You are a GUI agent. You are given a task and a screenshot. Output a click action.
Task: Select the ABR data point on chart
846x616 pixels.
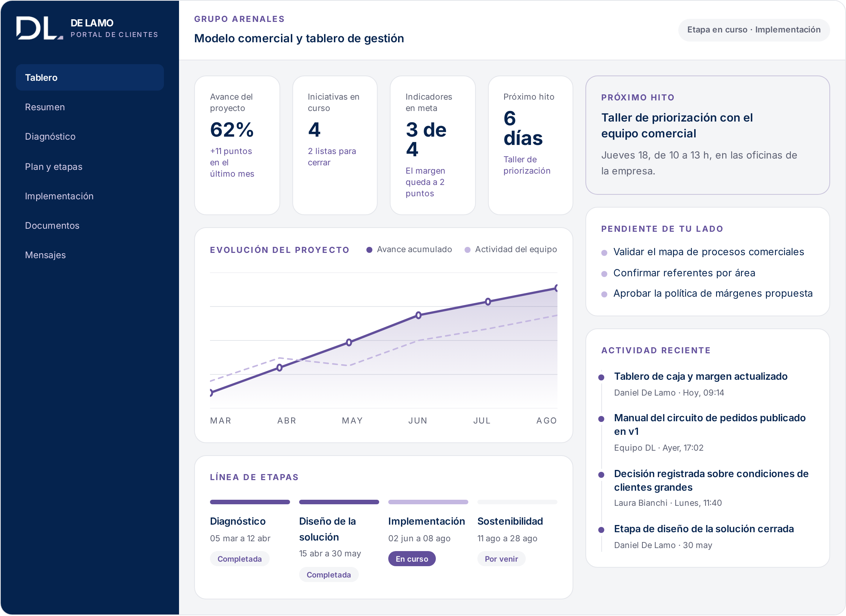279,368
